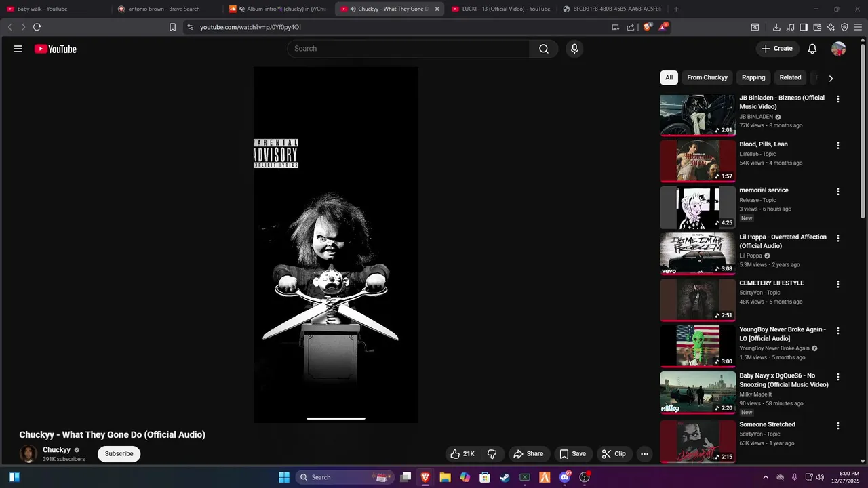Open Brave Rewards triangle icon
This screenshot has height=488, width=868.
(663, 27)
